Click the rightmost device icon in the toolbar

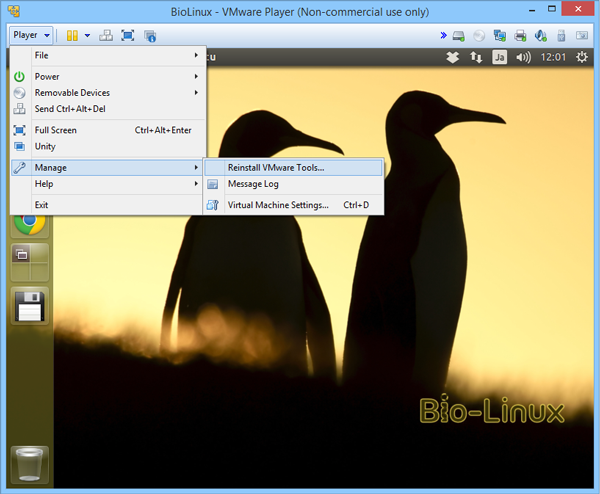click(582, 36)
